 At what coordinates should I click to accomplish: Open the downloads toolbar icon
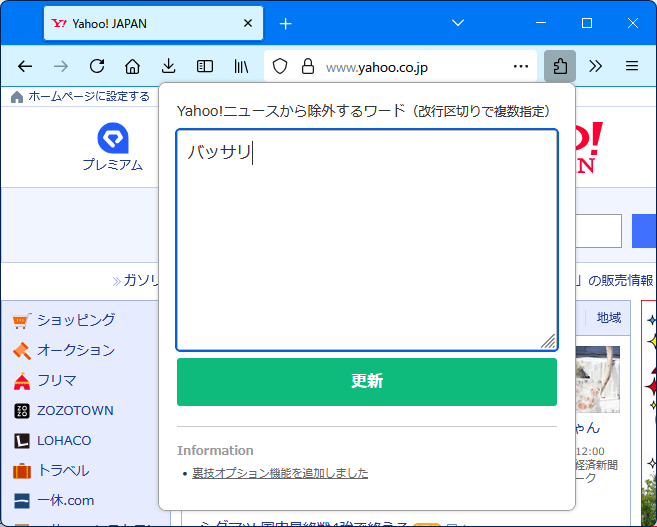point(168,66)
